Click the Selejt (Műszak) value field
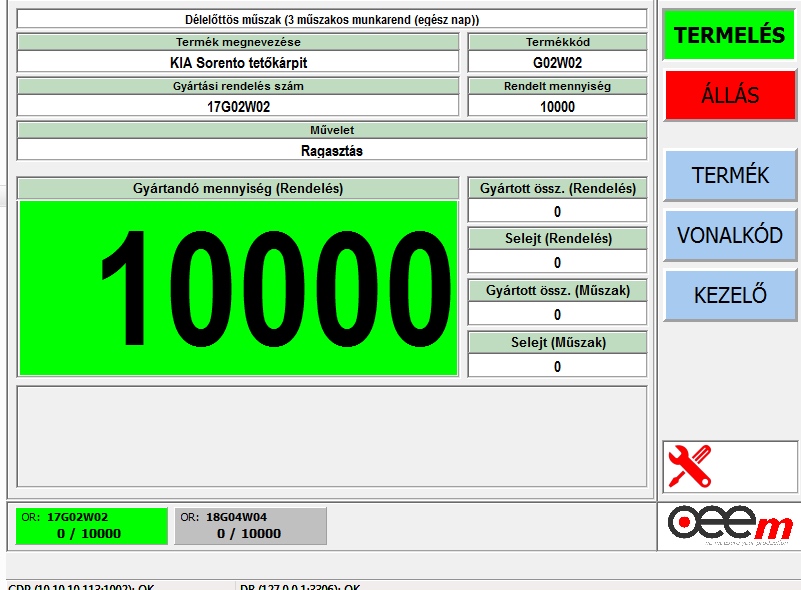The width and height of the screenshot is (801, 590). point(557,367)
